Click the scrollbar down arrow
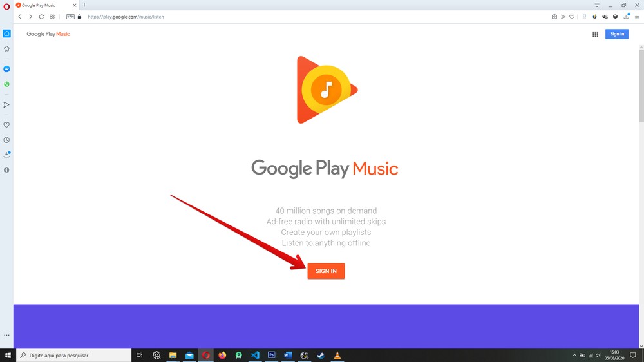The width and height of the screenshot is (644, 362). 641,346
